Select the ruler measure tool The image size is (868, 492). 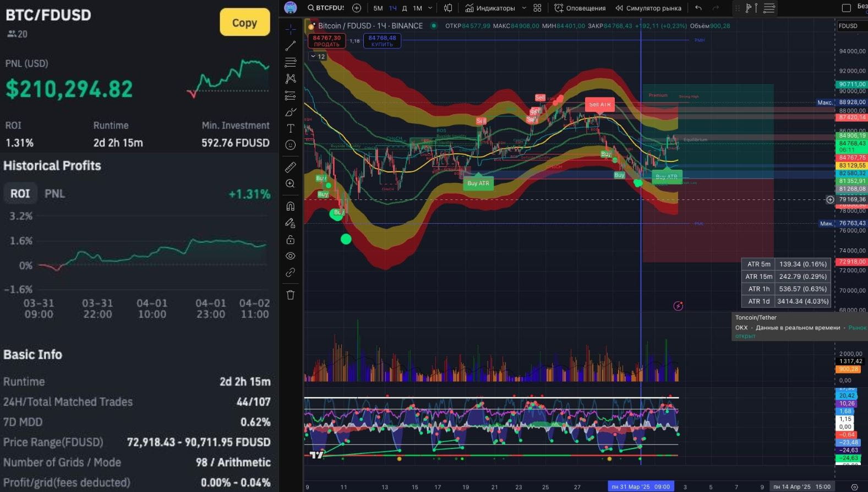click(x=291, y=167)
